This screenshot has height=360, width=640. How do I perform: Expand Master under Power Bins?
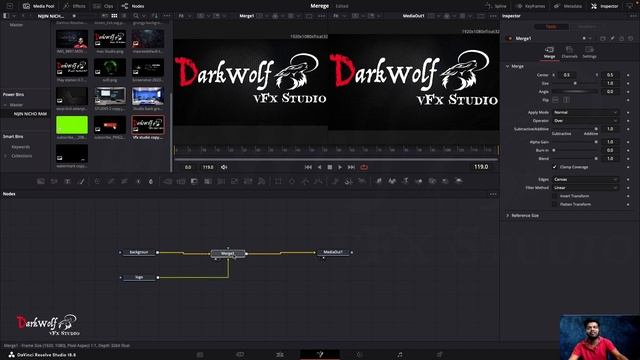pos(6,105)
